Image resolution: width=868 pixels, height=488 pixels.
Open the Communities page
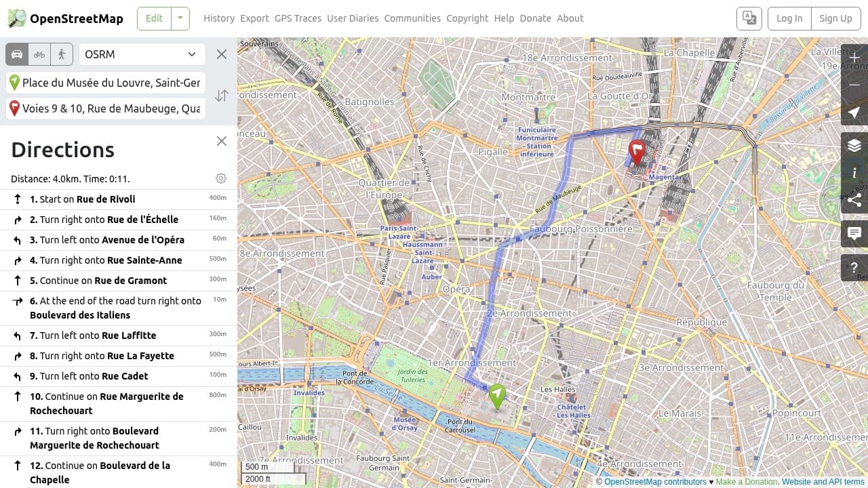[x=412, y=18]
